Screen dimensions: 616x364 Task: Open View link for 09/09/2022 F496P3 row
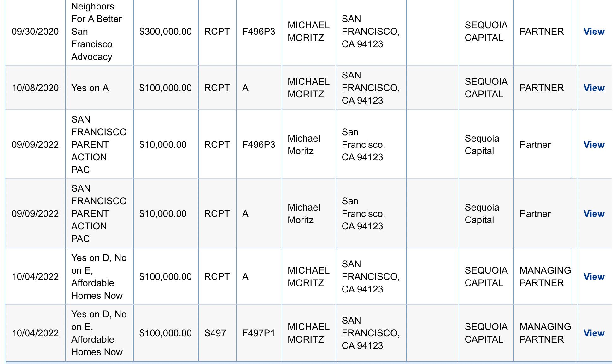(594, 145)
